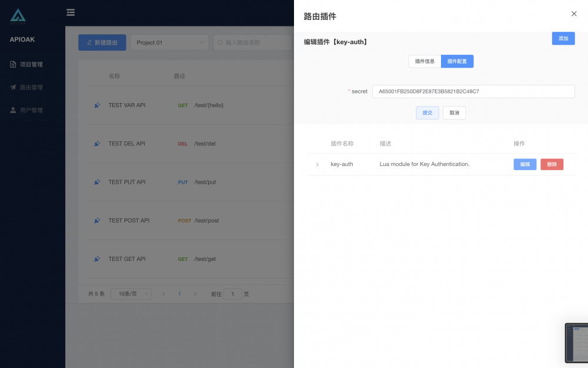588x368 pixels.
Task: Delete the key-auth plugin with 删除
Action: [x=552, y=164]
